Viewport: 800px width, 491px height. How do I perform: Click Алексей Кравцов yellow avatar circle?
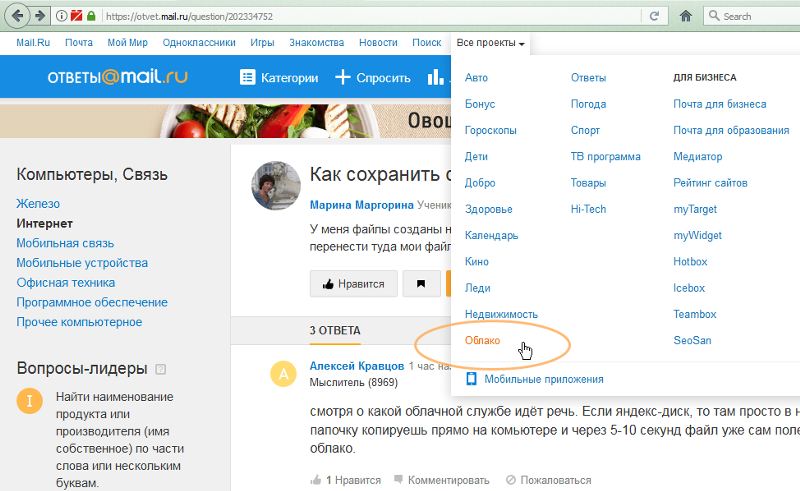coord(283,374)
